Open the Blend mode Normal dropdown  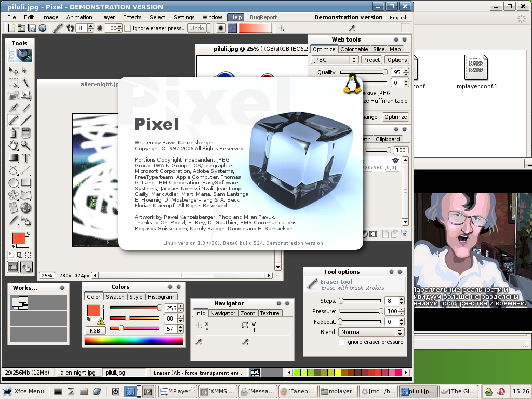(x=371, y=332)
